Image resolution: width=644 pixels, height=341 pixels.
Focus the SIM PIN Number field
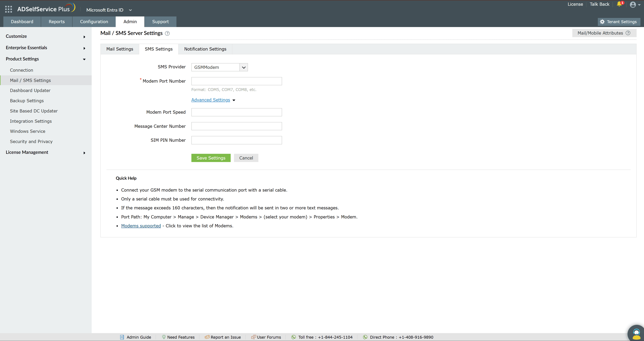click(x=237, y=140)
